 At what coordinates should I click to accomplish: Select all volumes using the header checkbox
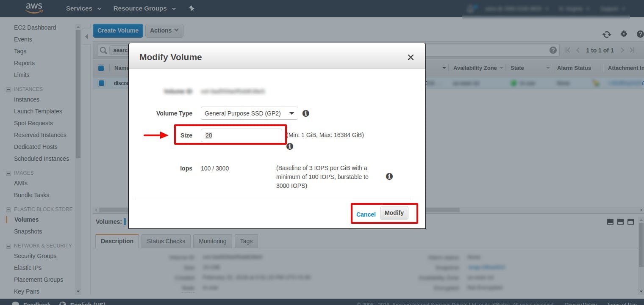101,68
